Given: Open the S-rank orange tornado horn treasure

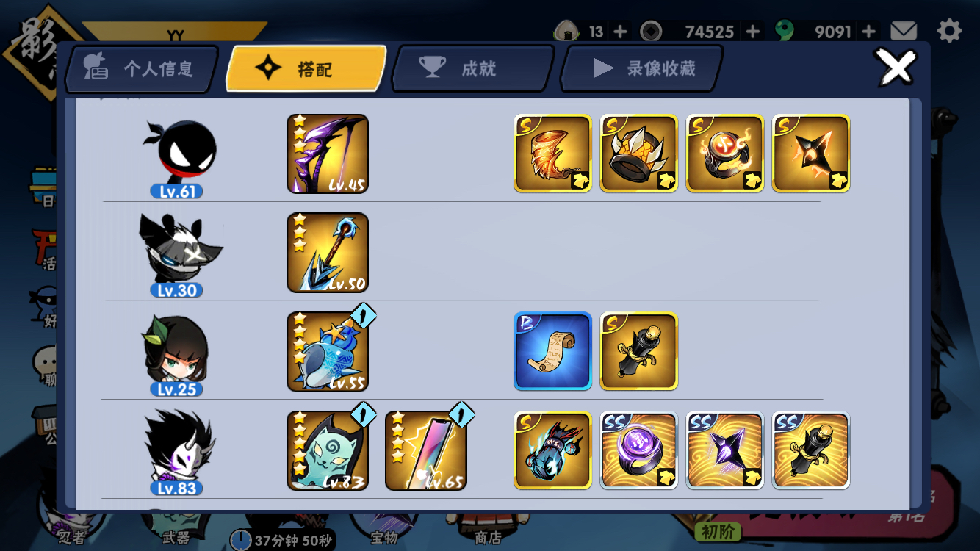Looking at the screenshot, I should coord(552,154).
